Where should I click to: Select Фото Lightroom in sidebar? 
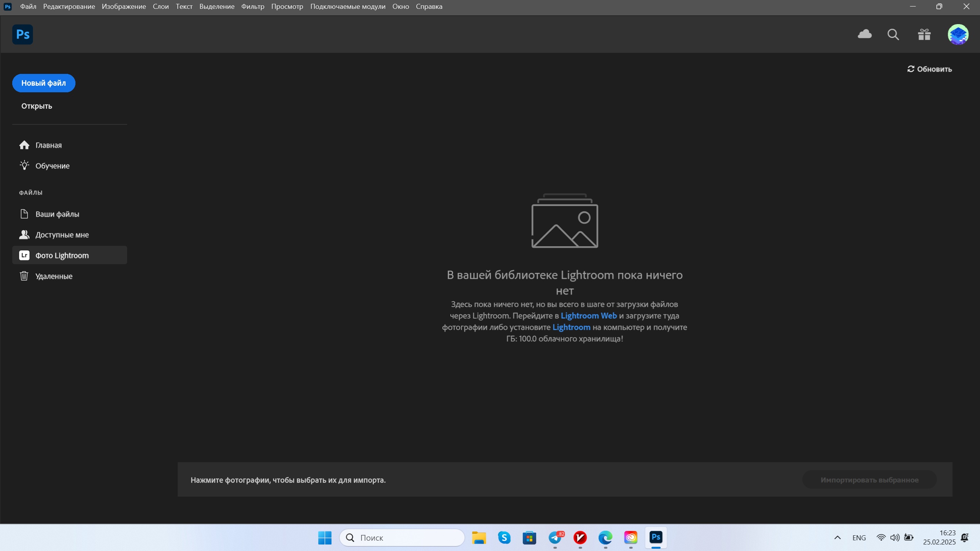(70, 255)
